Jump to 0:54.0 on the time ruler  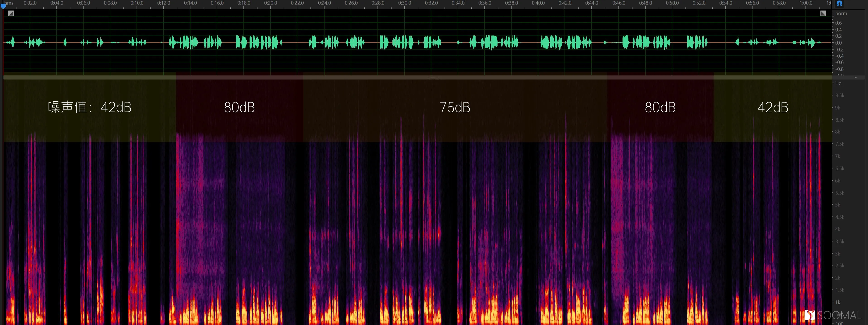click(726, 3)
